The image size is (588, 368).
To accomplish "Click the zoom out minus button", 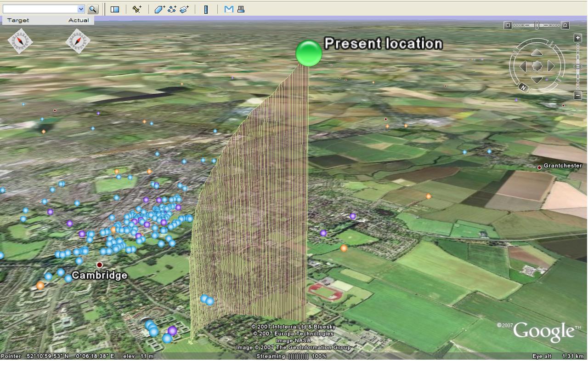I will coord(578,96).
